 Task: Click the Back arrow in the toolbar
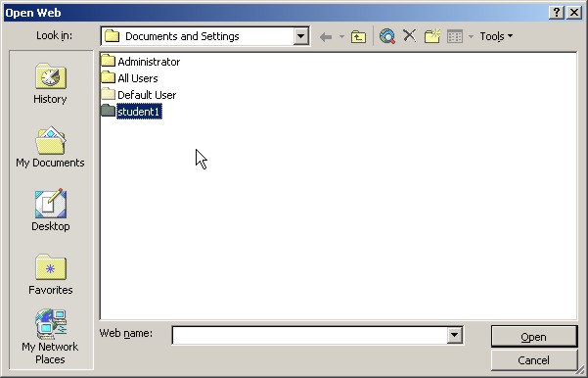coord(326,37)
